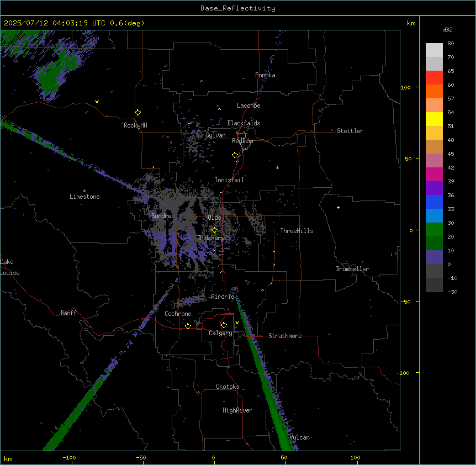Image resolution: width=476 pixels, height=465 pixels.
Task: Click the Banff label
Action: coord(68,313)
